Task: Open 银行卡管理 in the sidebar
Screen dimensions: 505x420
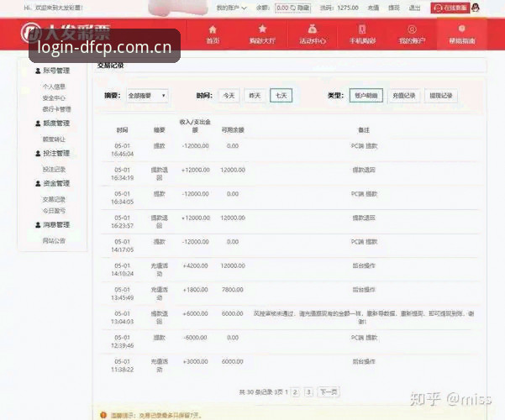Action: 56,109
